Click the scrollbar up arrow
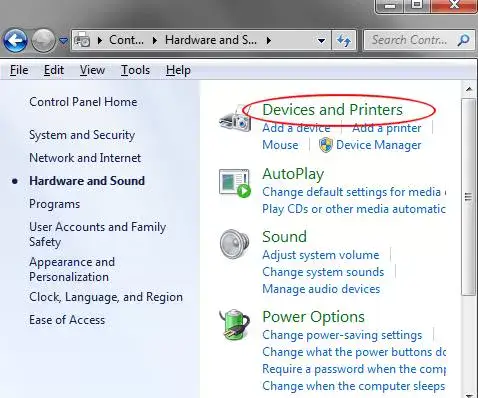Image resolution: width=478 pixels, height=398 pixels. 469,89
